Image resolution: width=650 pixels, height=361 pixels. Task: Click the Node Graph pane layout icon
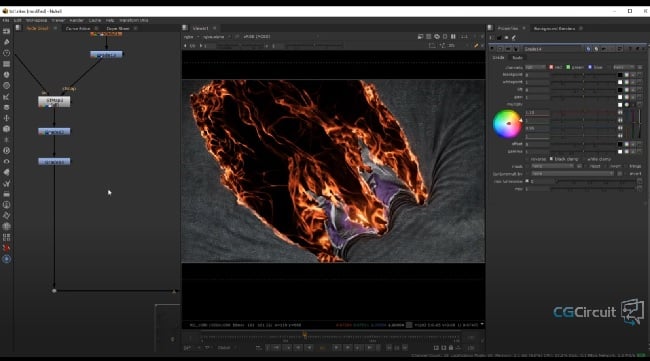point(18,28)
